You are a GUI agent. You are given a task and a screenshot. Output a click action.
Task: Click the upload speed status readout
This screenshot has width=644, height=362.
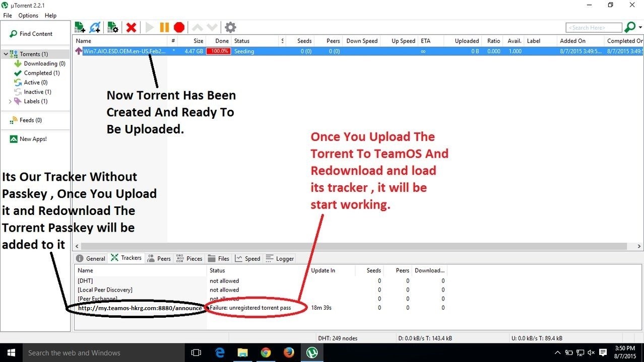537,338
